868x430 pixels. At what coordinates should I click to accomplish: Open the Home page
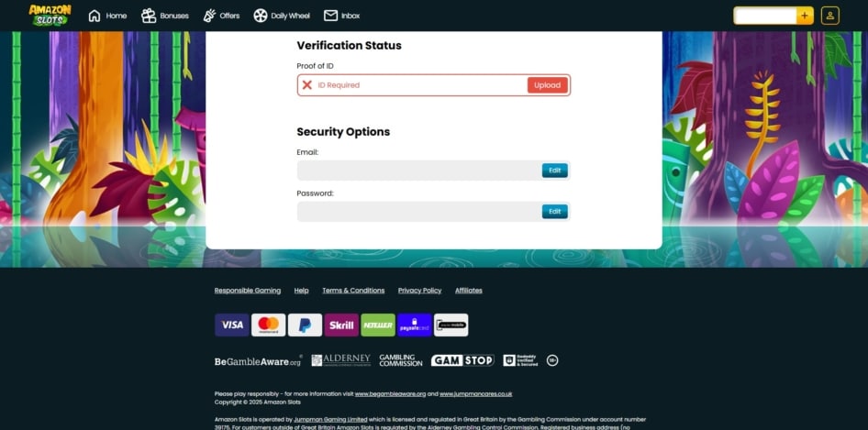click(107, 16)
